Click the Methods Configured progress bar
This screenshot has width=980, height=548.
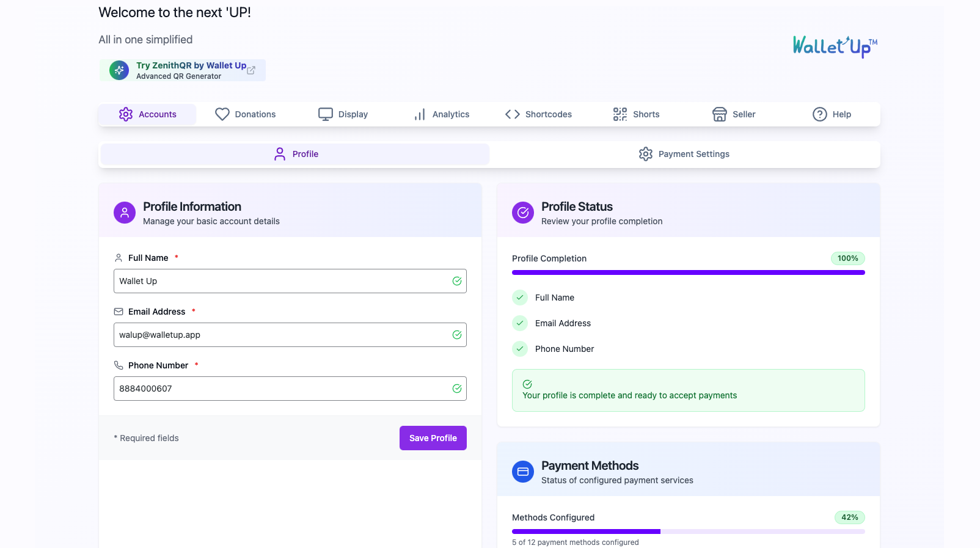(689, 532)
